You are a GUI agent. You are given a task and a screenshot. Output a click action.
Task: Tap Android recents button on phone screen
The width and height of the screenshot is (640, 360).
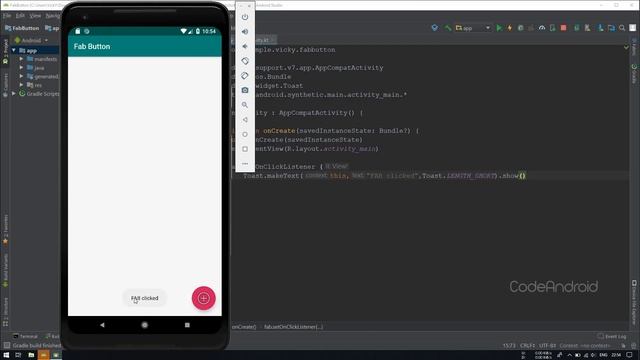187,325
